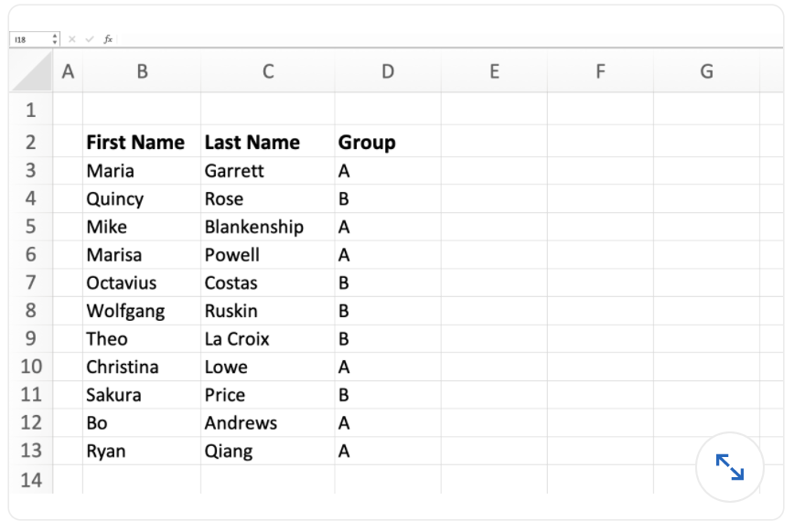Screen dimensions: 794x532
Task: Click the cell containing Blankenship
Action: [x=268, y=227]
